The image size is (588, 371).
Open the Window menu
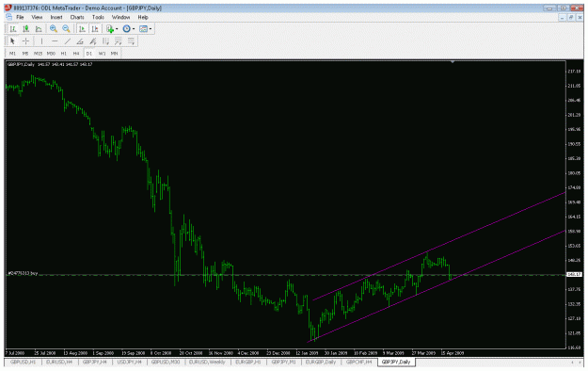pyautogui.click(x=120, y=17)
